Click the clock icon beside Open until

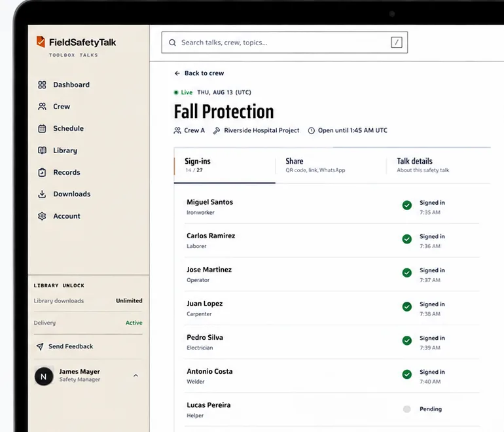(x=311, y=130)
